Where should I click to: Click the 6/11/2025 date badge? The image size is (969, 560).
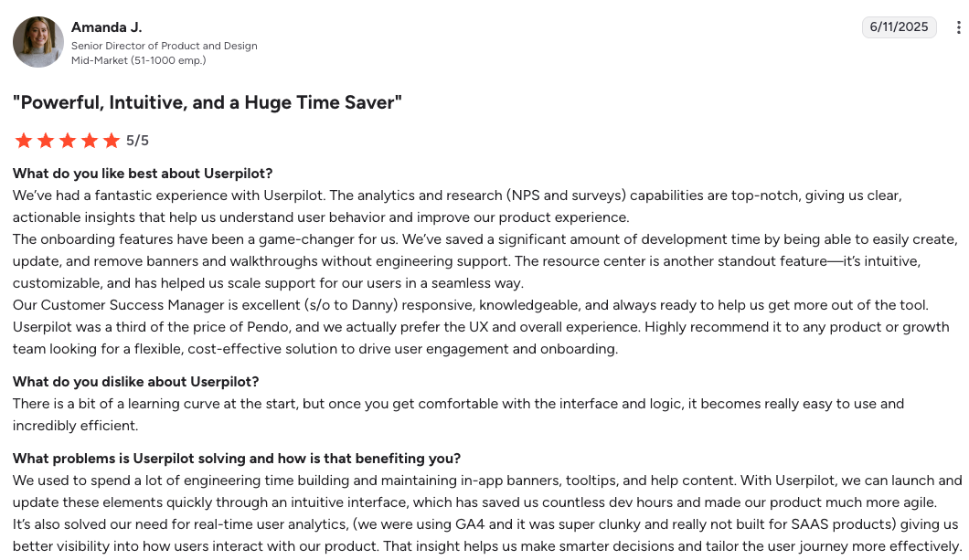pyautogui.click(x=899, y=27)
